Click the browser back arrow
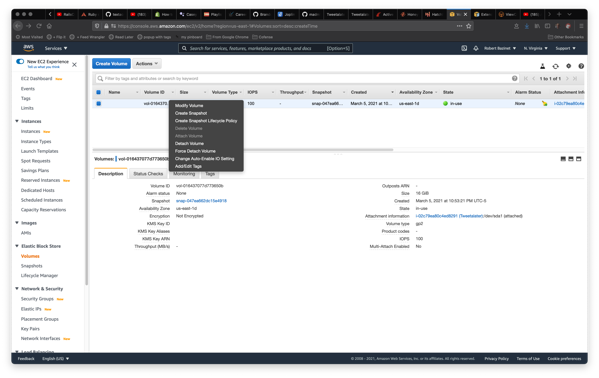Image resolution: width=599 pixels, height=378 pixels. pyautogui.click(x=18, y=26)
